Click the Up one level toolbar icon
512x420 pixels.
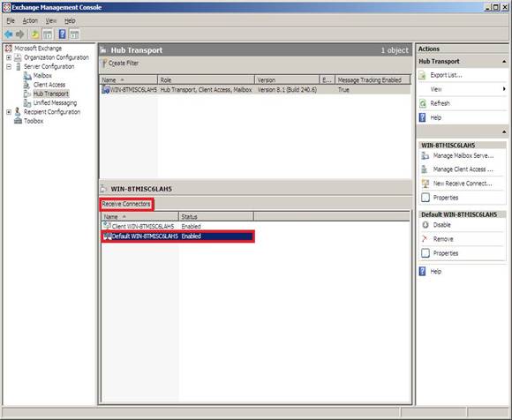[x=35, y=34]
